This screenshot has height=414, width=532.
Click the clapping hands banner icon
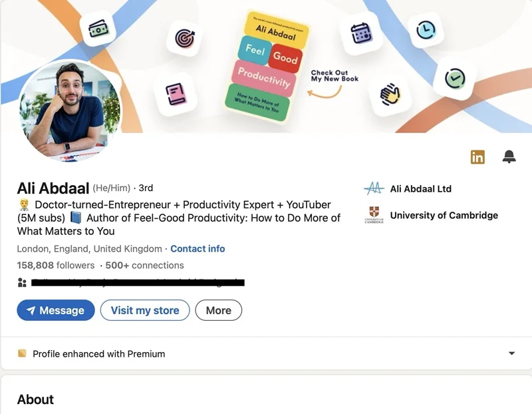coord(390,95)
